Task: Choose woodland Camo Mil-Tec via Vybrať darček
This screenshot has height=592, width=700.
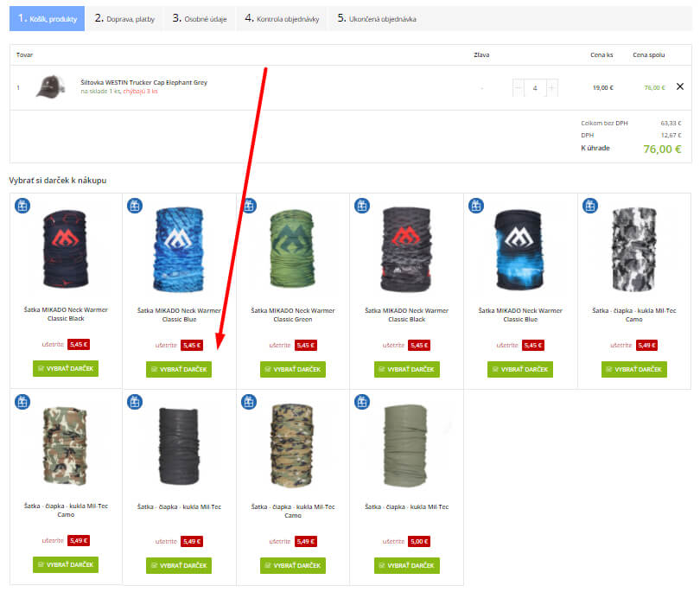Action: tap(66, 564)
